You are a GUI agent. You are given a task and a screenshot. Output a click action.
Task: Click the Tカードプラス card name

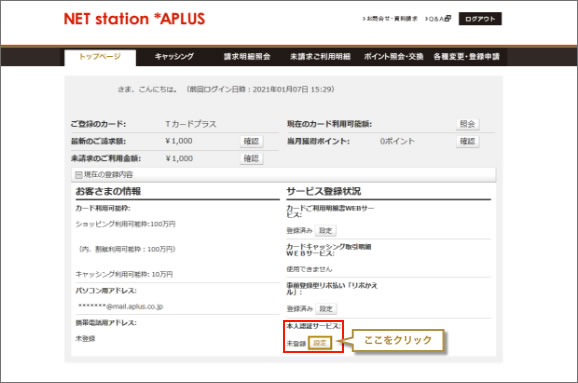click(191, 124)
